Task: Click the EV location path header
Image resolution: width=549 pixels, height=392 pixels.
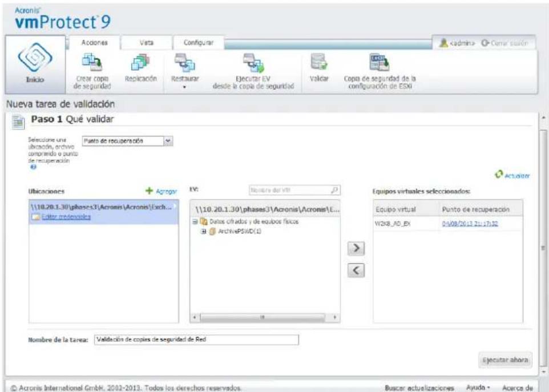Action: click(x=265, y=209)
